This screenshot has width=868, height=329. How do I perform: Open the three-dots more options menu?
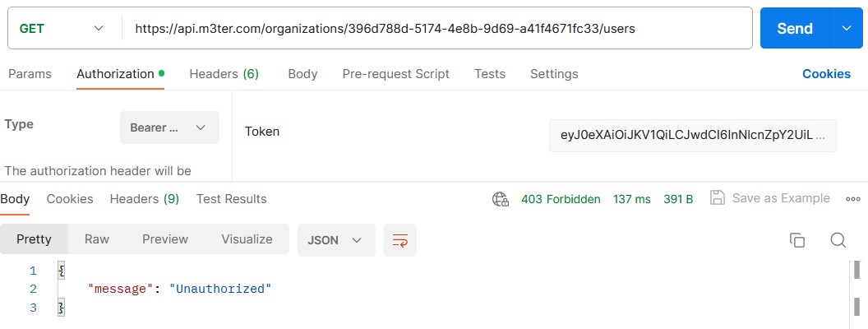click(852, 199)
